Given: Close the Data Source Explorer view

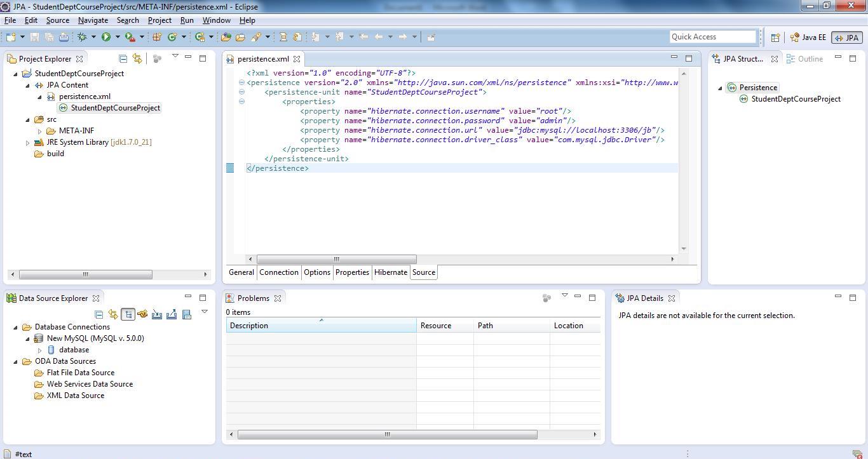Looking at the screenshot, I should pos(96,298).
